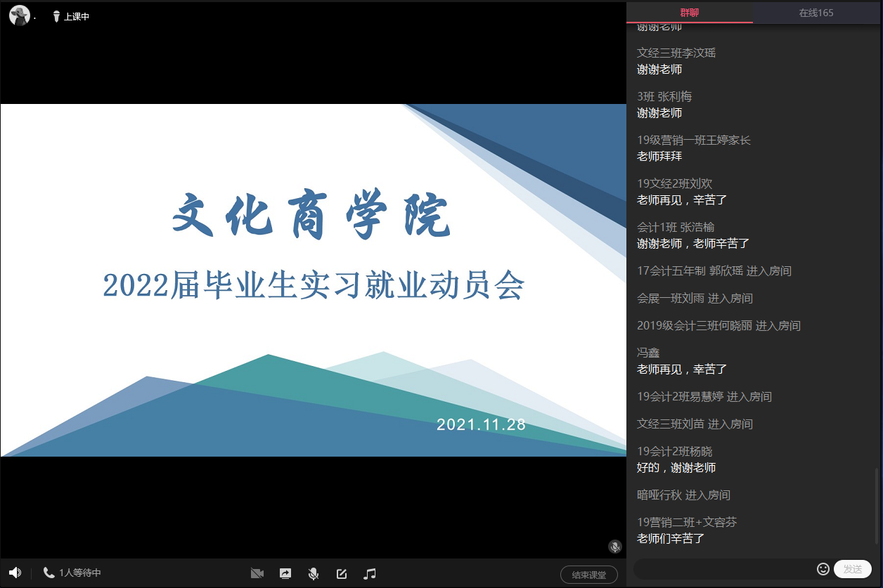
Task: Click the muted mic indicator on video
Action: (x=615, y=547)
